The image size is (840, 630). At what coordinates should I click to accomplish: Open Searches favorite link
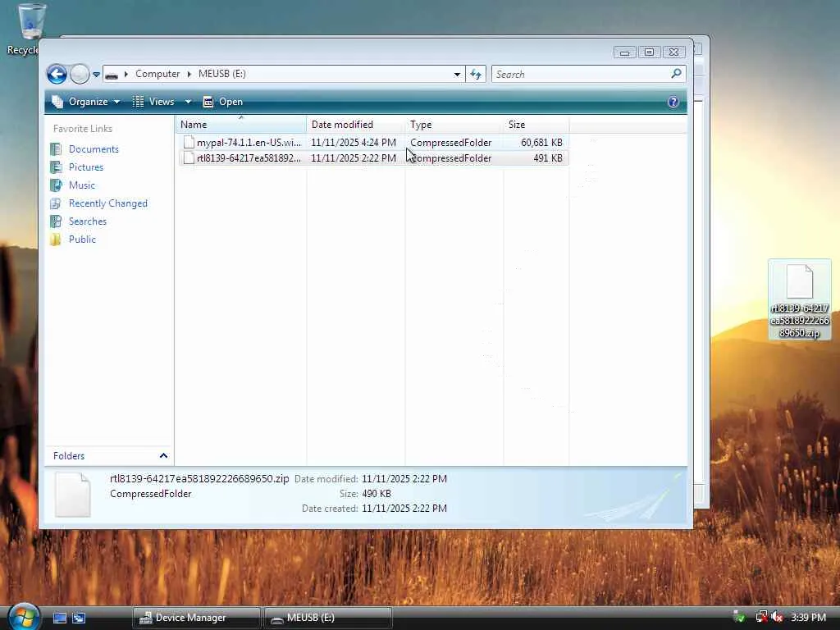(87, 221)
